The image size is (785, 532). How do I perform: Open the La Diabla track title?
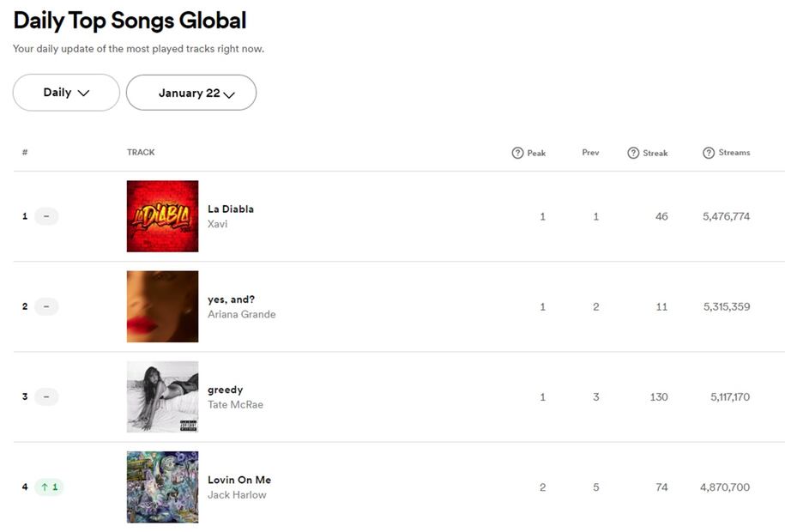click(231, 209)
